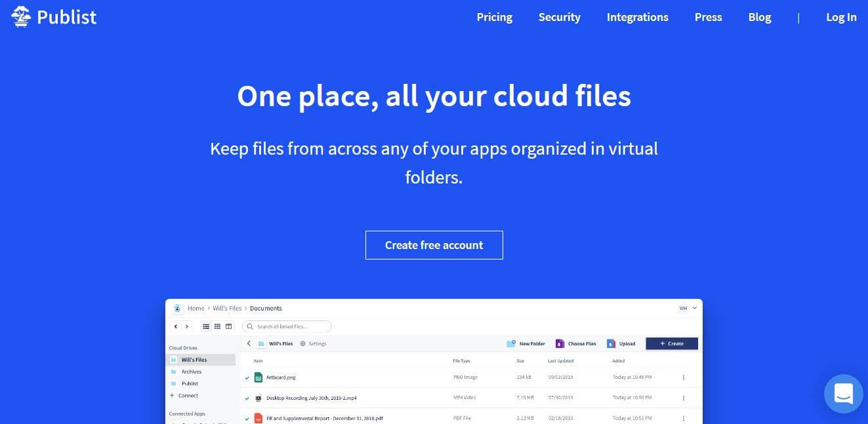
Task: Click the 02/18/2019 last updated cell
Action: tap(560, 418)
